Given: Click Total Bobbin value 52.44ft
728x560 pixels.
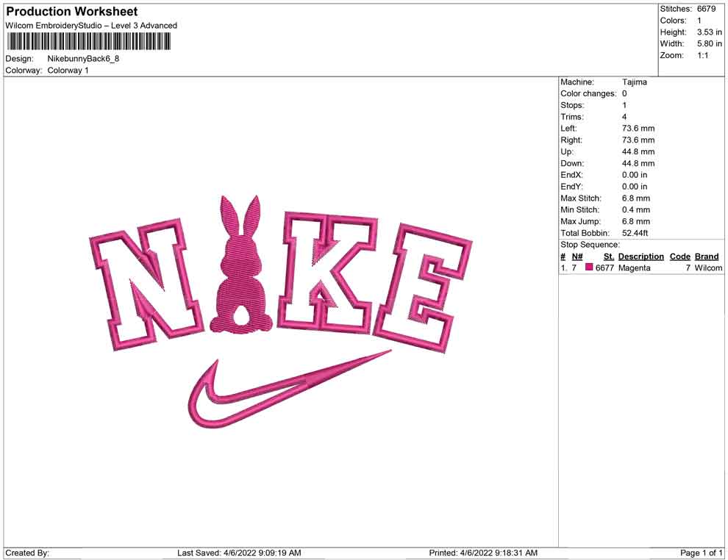Looking at the screenshot, I should [635, 233].
